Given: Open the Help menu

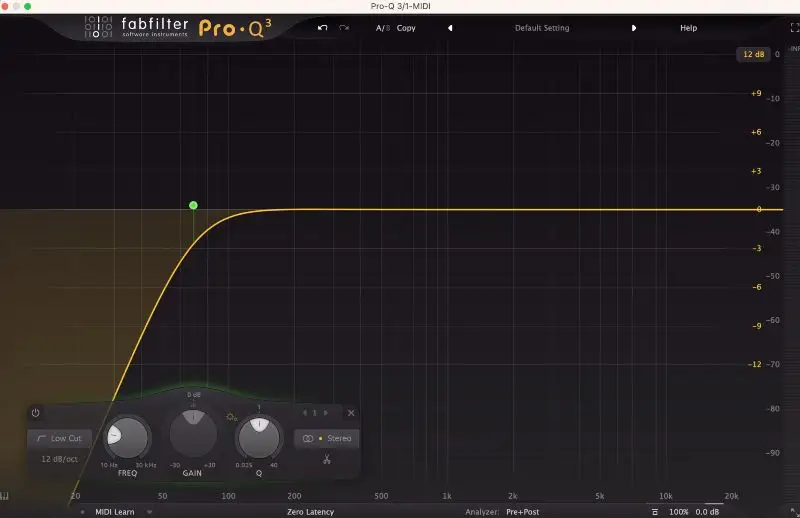Looking at the screenshot, I should pos(688,28).
